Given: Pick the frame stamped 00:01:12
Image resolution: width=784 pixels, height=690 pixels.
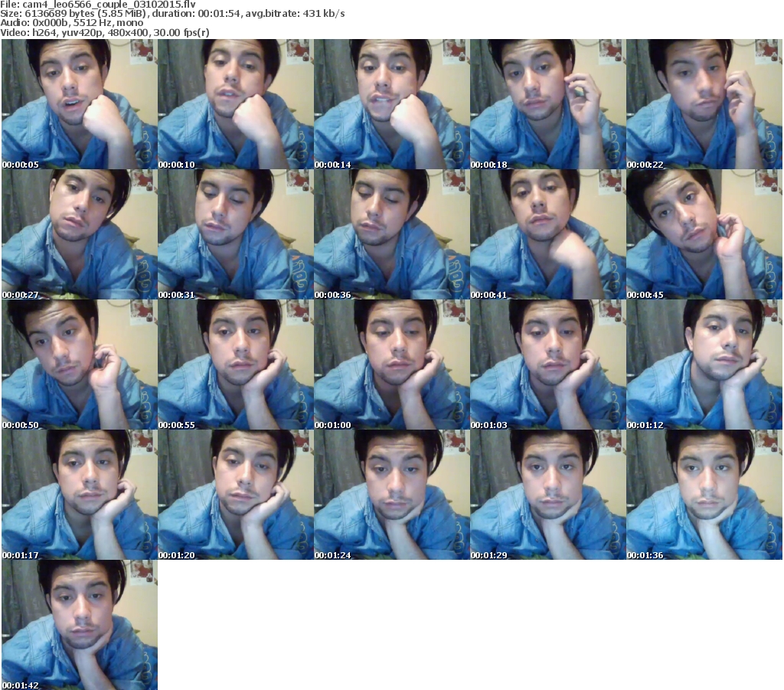Looking at the screenshot, I should 704,365.
